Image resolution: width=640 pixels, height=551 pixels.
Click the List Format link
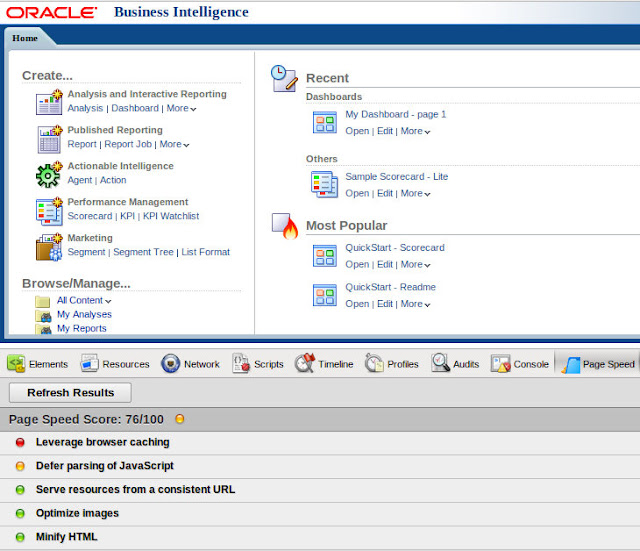(x=206, y=252)
